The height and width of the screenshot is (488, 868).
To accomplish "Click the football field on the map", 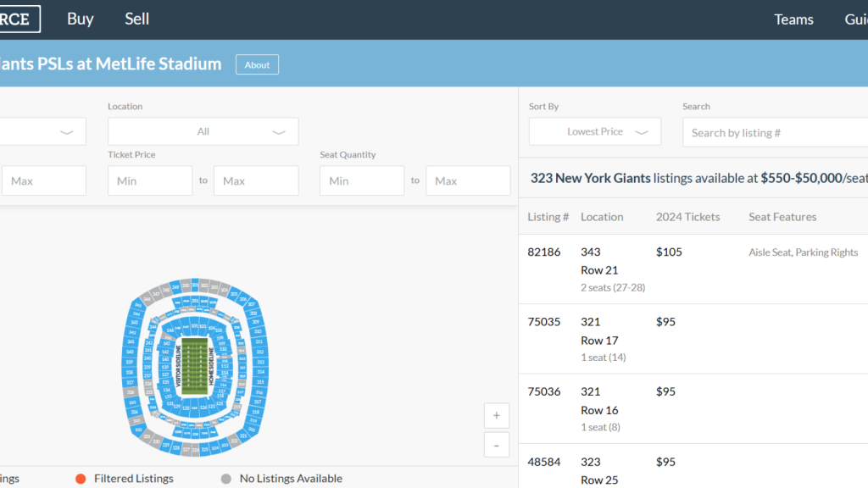I will (196, 365).
